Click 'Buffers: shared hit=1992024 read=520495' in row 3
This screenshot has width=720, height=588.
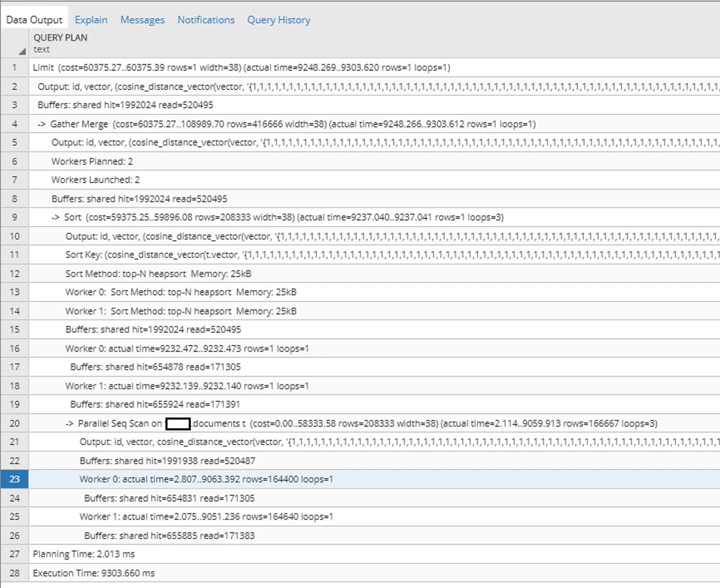click(126, 105)
